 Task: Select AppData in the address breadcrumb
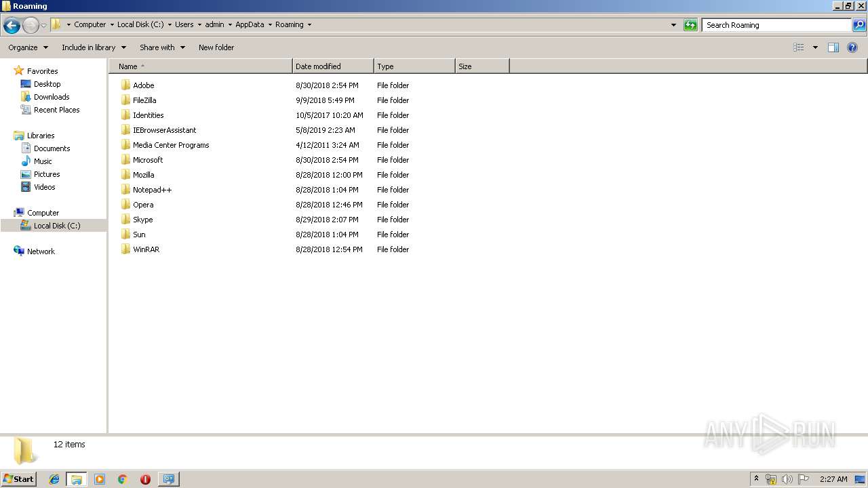[x=250, y=24]
